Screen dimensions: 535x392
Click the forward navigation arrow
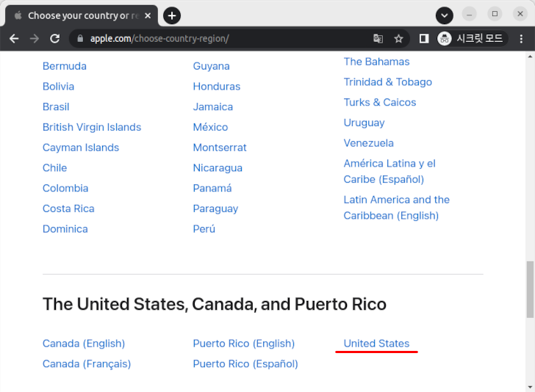pyautogui.click(x=34, y=38)
